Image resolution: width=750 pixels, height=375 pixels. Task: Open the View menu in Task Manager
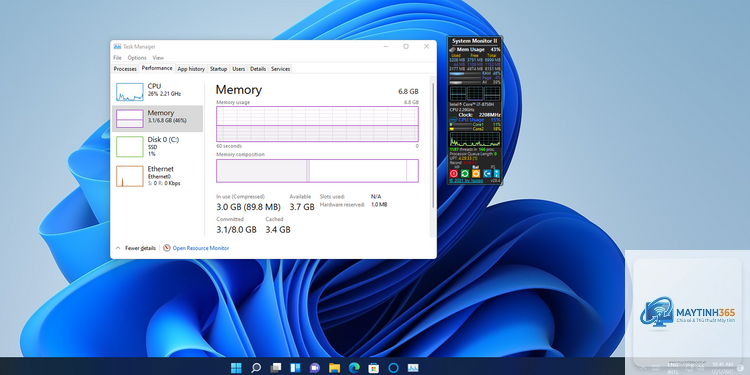click(x=158, y=57)
